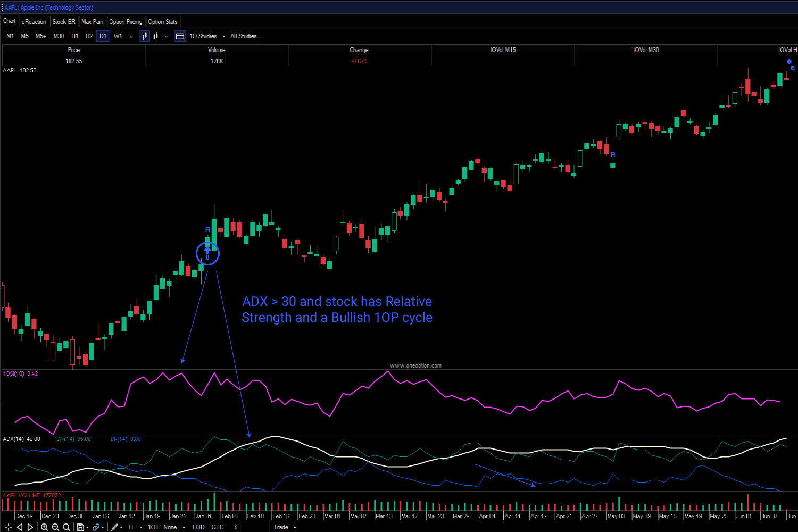The height and width of the screenshot is (532, 798).
Task: Open the link sharing icon
Action: (x=96, y=527)
